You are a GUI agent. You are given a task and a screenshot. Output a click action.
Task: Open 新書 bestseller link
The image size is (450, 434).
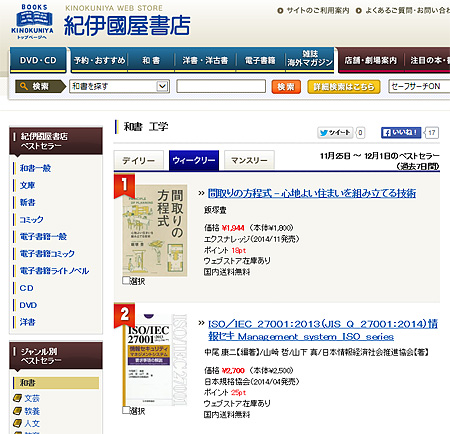click(x=27, y=202)
